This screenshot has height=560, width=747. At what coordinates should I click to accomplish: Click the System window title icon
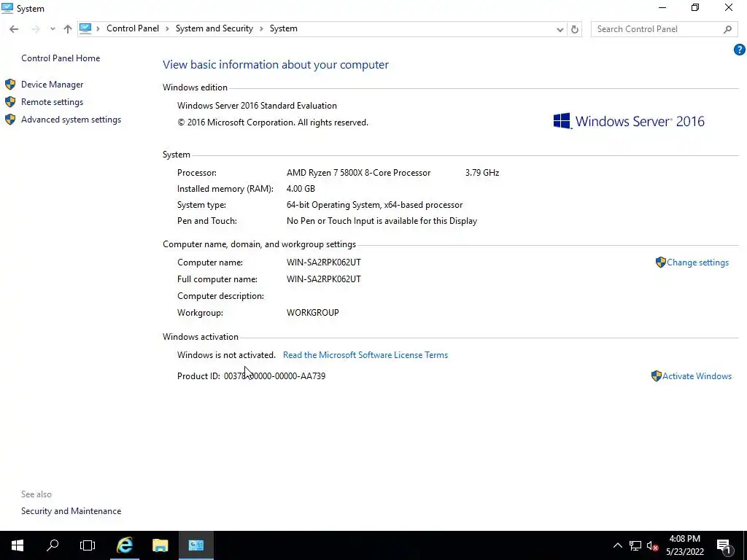click(7, 8)
